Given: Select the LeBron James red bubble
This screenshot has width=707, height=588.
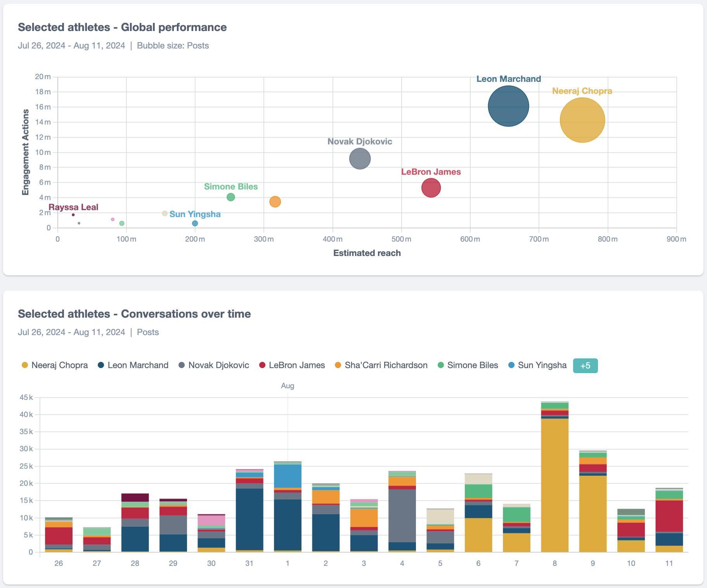Looking at the screenshot, I should 431,188.
